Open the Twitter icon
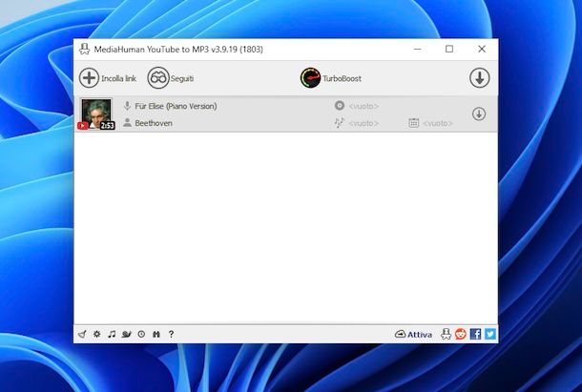Viewport: 582px width, 392px height. [x=490, y=334]
